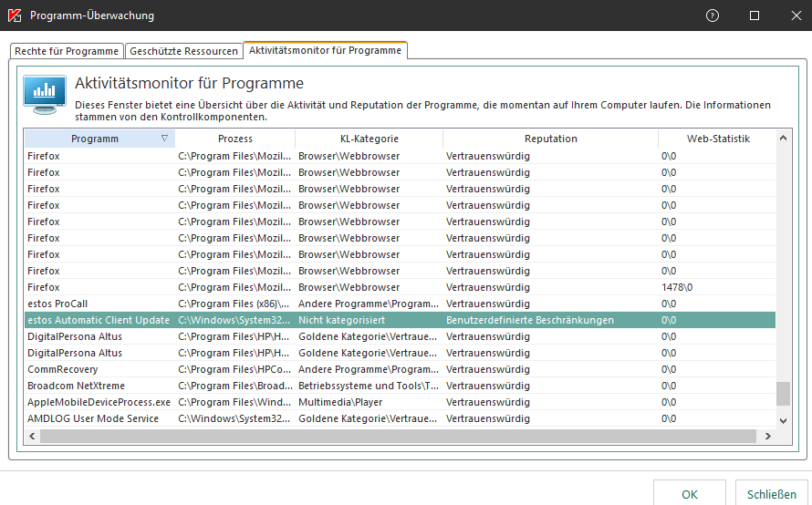Screen dimensions: 812x505
Task: Click Betriebssysteme und Tools category cell
Action: [x=369, y=386]
